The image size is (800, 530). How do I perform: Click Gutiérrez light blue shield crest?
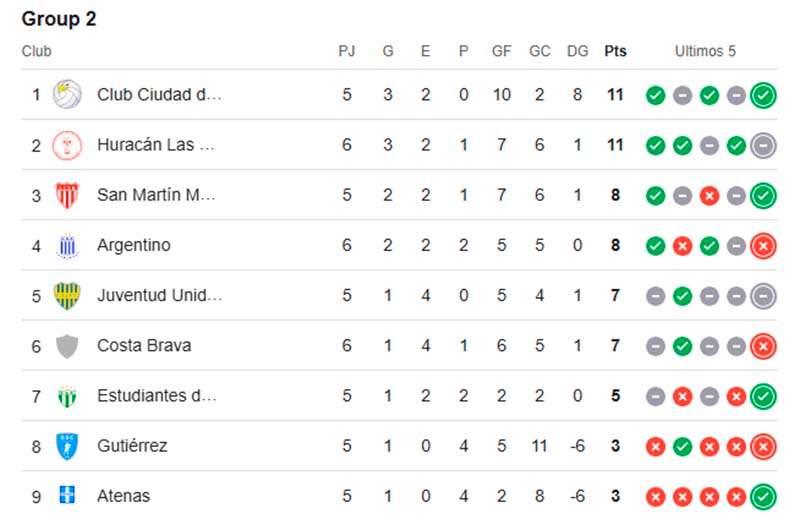67,446
